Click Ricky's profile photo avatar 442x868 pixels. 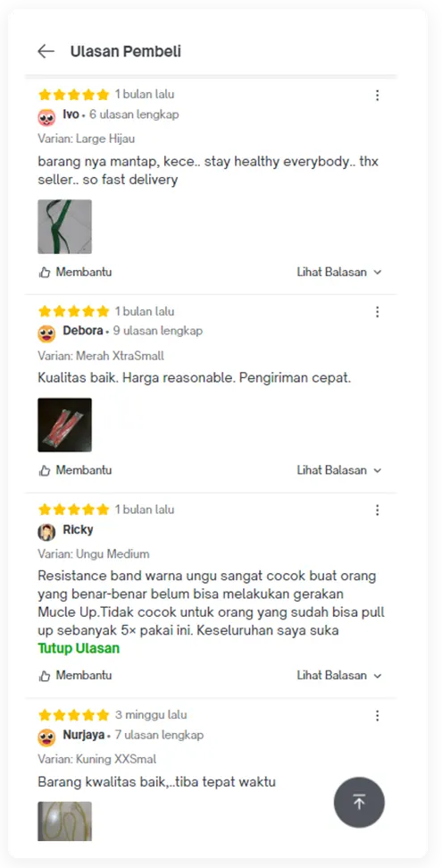click(x=47, y=532)
